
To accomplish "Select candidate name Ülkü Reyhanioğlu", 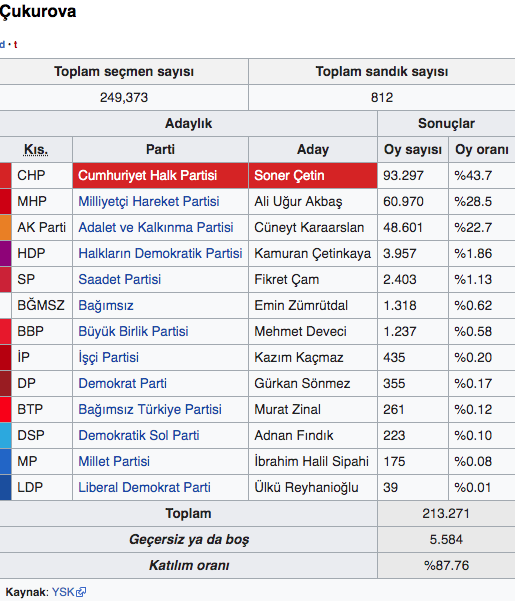I will (306, 488).
